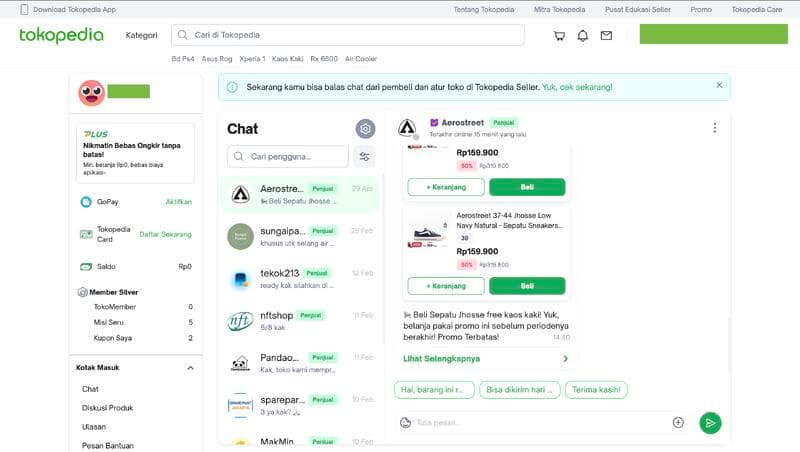Click the chat filter icon
The width and height of the screenshot is (800, 452).
tap(365, 156)
